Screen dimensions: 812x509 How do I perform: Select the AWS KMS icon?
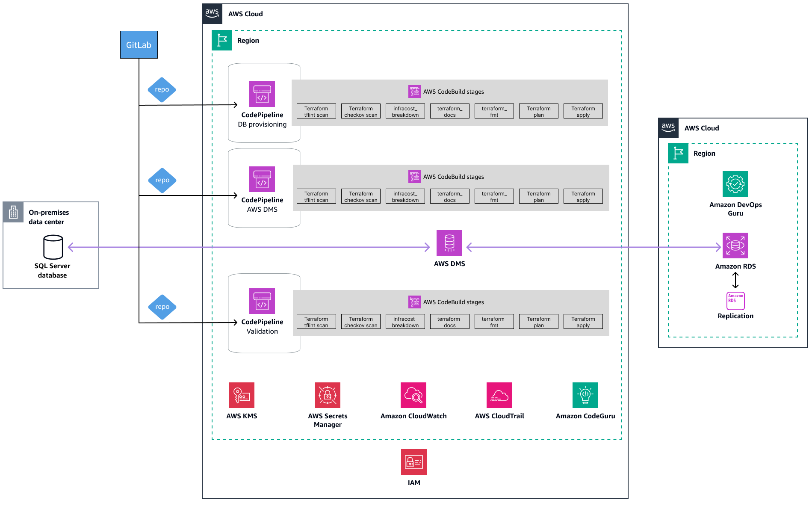242,395
